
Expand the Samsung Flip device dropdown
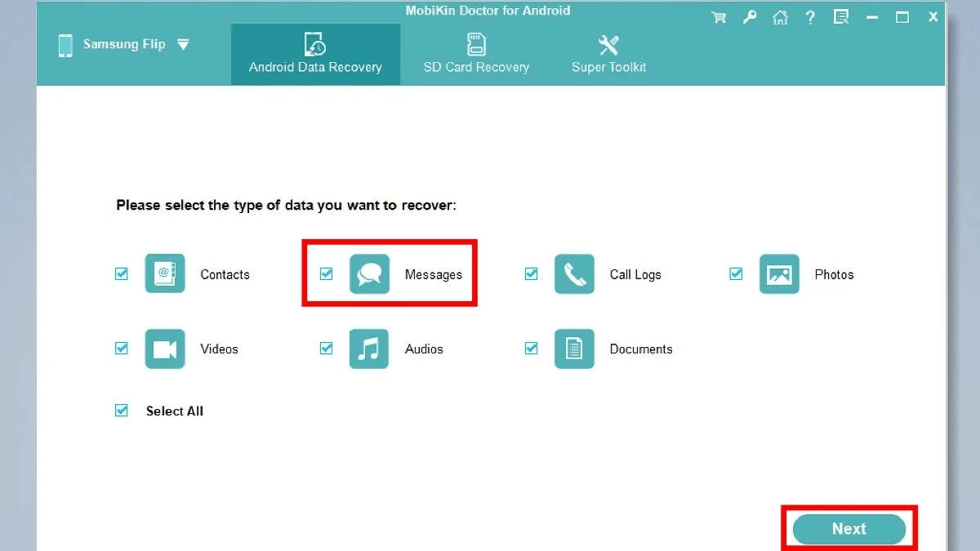pyautogui.click(x=183, y=45)
